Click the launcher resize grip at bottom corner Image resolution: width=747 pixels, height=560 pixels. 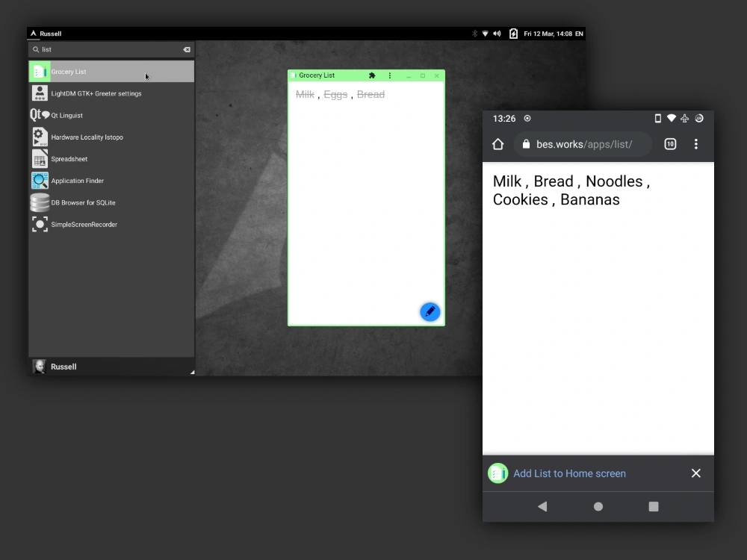(192, 372)
